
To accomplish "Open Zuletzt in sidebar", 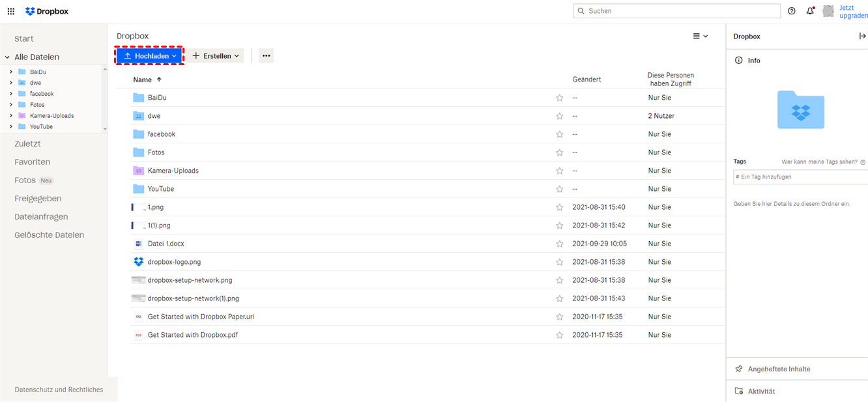I will coord(28,143).
